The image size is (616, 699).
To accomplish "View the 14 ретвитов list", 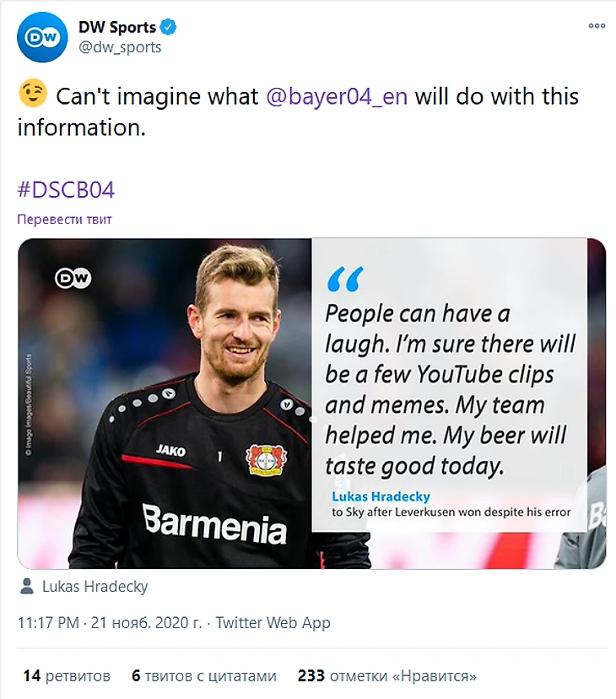I will point(67,676).
